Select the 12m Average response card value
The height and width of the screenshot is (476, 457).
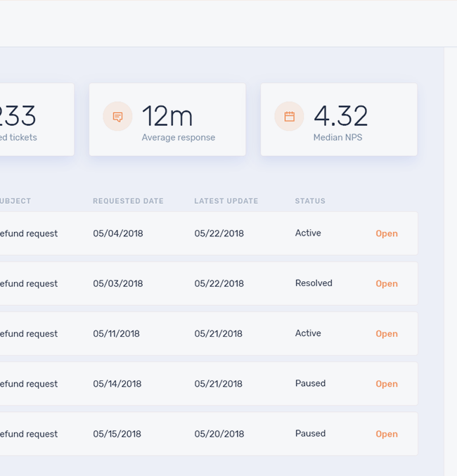tap(167, 116)
